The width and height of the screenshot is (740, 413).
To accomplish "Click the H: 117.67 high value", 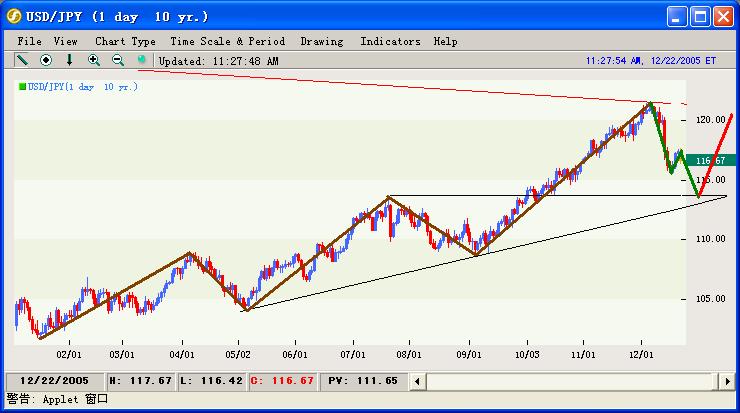I will pyautogui.click(x=140, y=381).
